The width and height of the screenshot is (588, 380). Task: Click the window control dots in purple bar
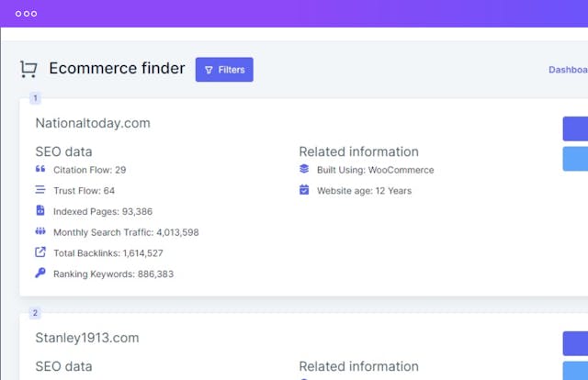point(26,14)
